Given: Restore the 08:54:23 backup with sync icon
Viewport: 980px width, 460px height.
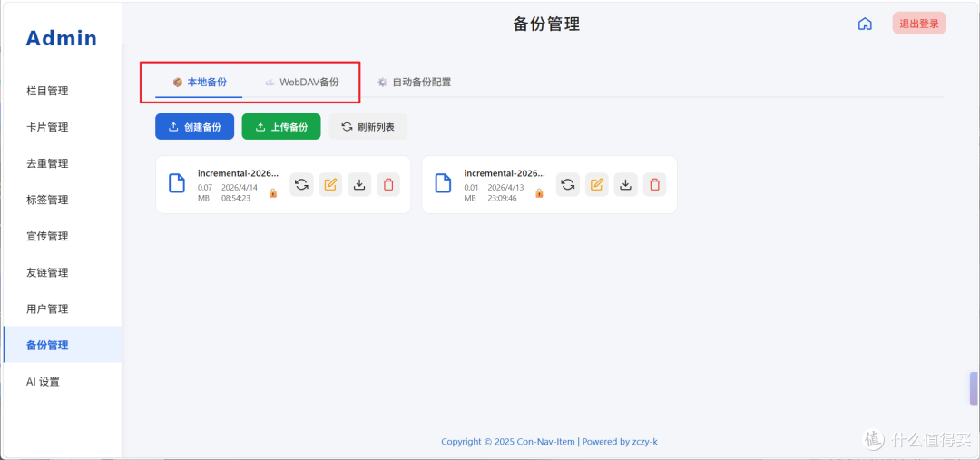Looking at the screenshot, I should pyautogui.click(x=301, y=184).
